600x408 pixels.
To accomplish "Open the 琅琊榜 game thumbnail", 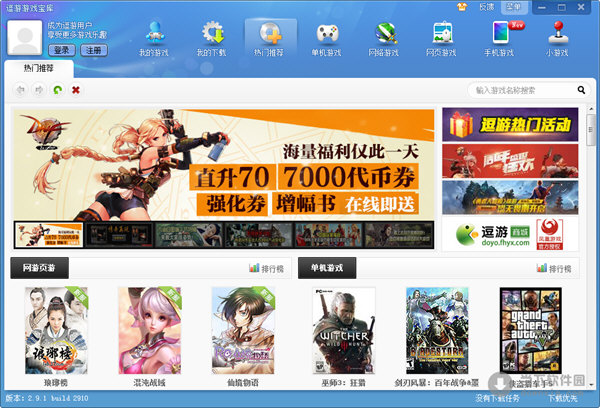I will tap(56, 330).
